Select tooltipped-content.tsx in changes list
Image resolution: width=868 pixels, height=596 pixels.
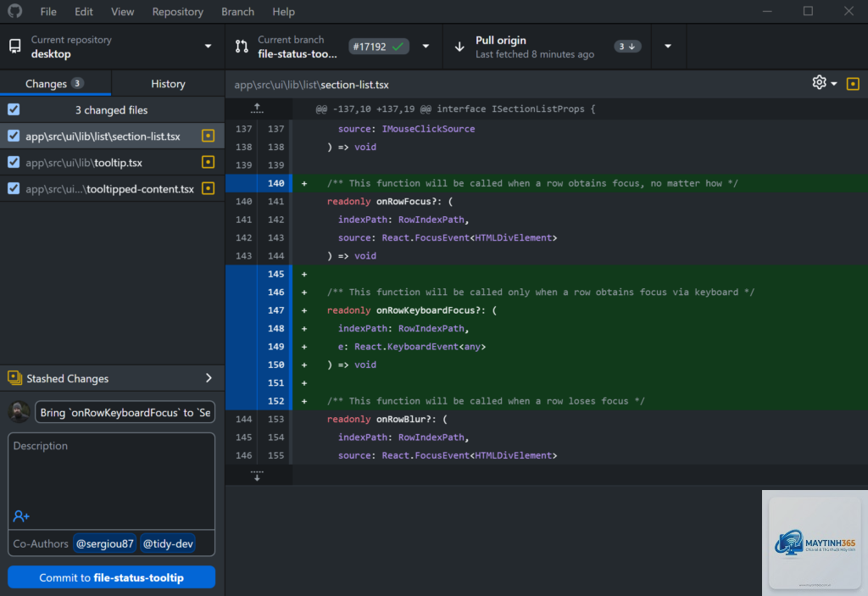click(x=113, y=188)
